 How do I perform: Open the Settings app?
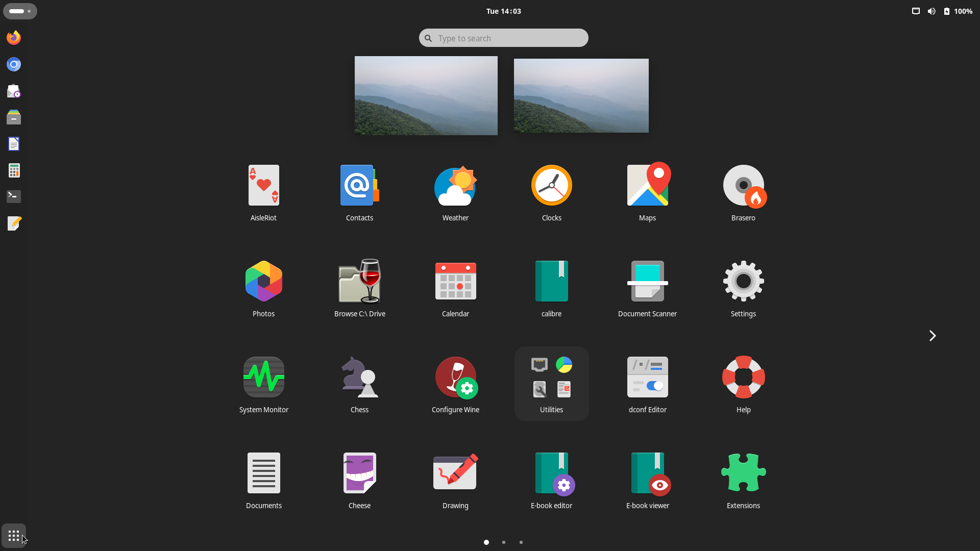(x=743, y=288)
